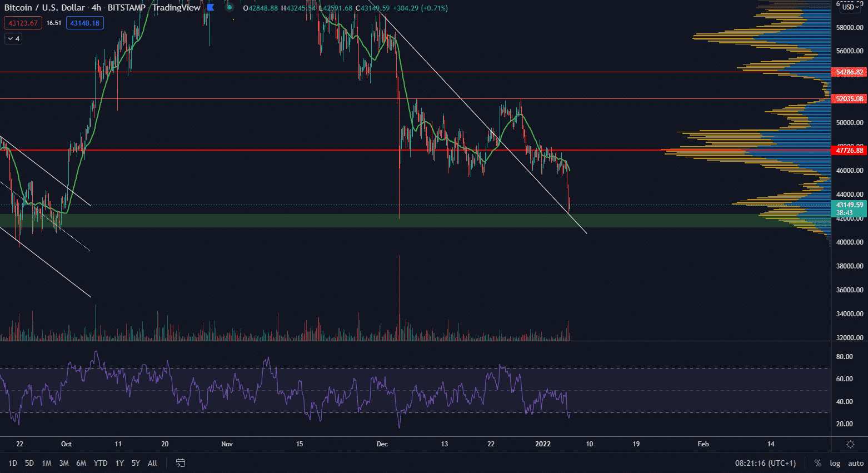Toggle log scale mode
This screenshot has height=473, width=868.
pyautogui.click(x=835, y=463)
